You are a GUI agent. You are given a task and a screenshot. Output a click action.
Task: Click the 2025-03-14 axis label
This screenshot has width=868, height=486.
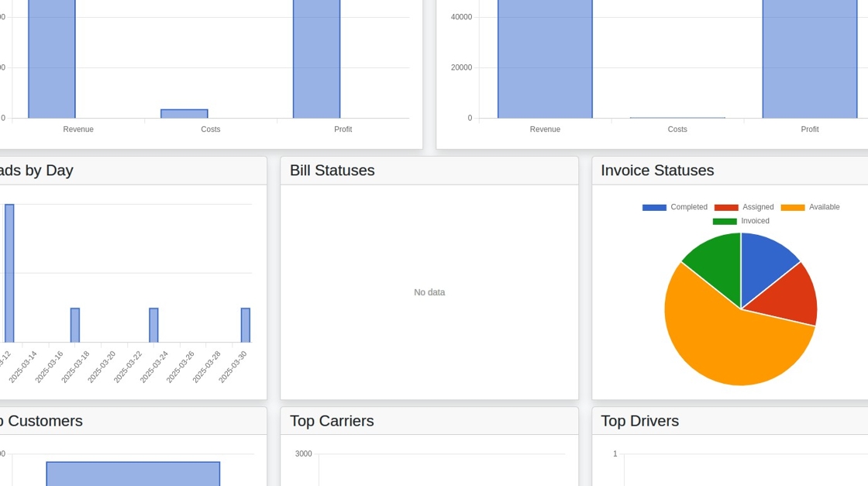(x=22, y=367)
